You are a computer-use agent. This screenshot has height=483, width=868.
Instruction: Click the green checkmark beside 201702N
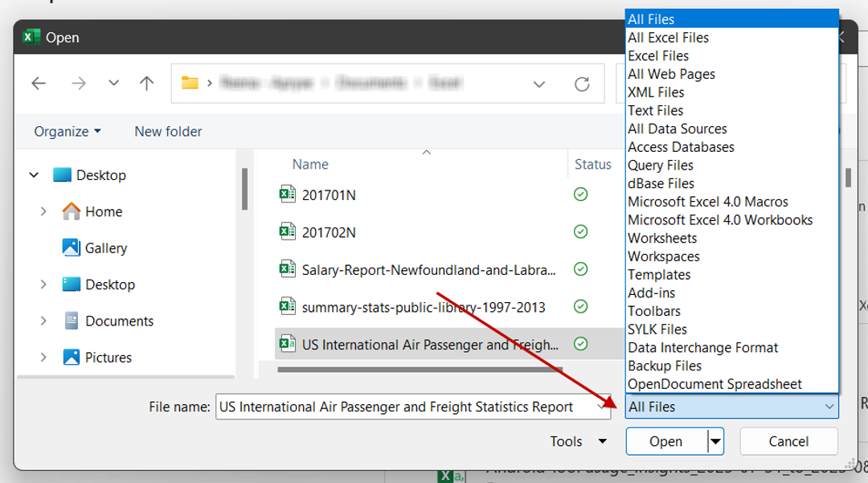[580, 231]
